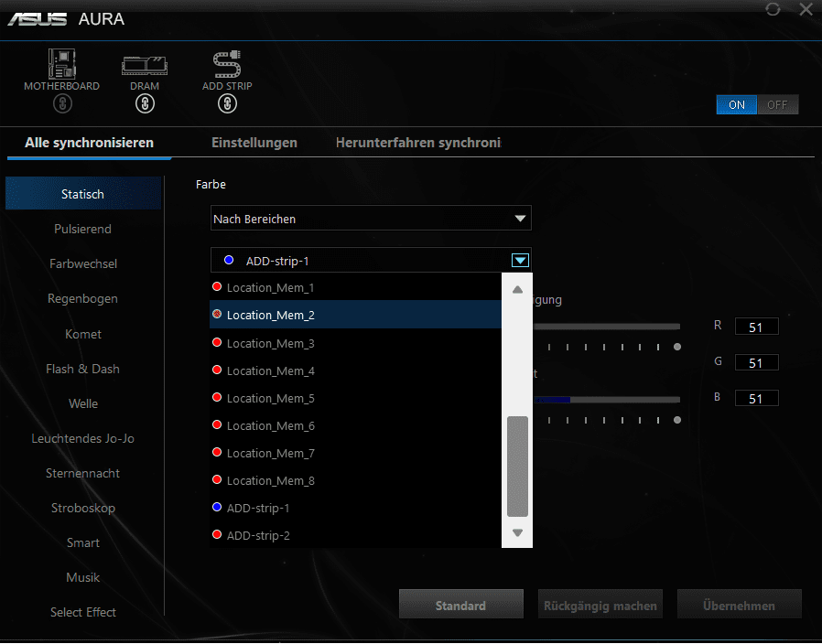Choose Location_Mem_3 from the list
822x644 pixels.
pyautogui.click(x=355, y=343)
